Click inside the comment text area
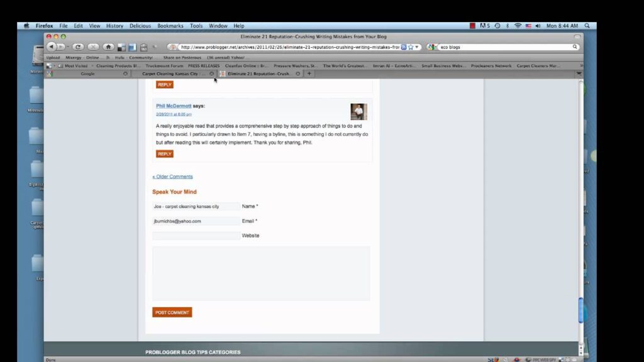This screenshot has width=644, height=362. (x=261, y=273)
